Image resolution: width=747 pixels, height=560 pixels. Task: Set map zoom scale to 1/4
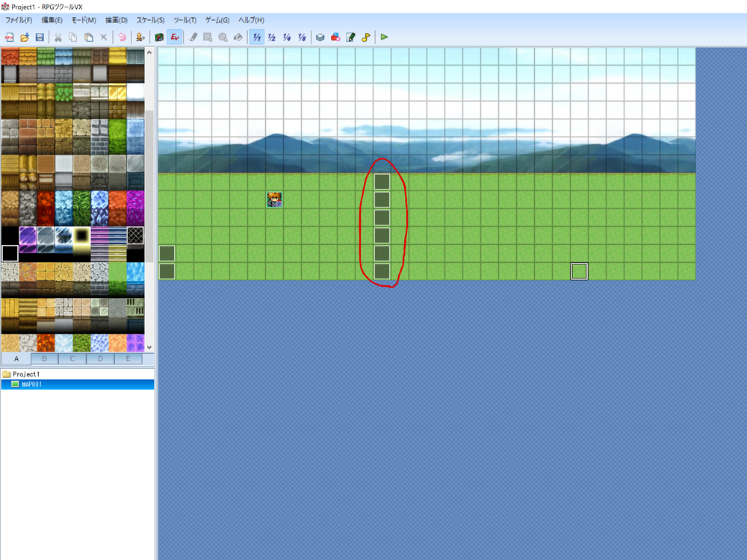(x=287, y=37)
